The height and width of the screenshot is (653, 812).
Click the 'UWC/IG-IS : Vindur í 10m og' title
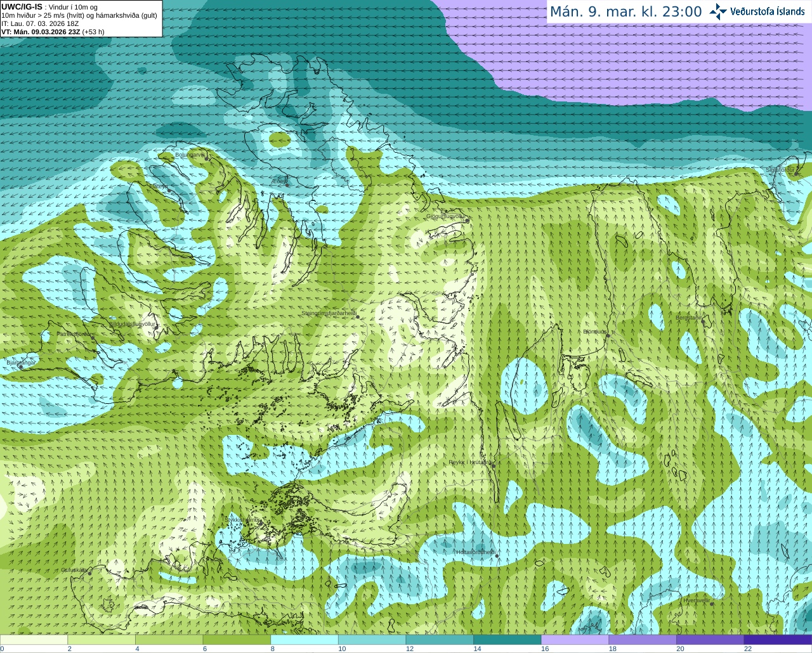pyautogui.click(x=49, y=7)
